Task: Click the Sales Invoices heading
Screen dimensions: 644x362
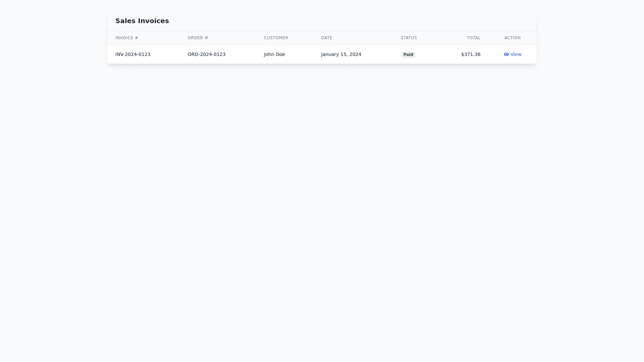Action: click(x=142, y=21)
